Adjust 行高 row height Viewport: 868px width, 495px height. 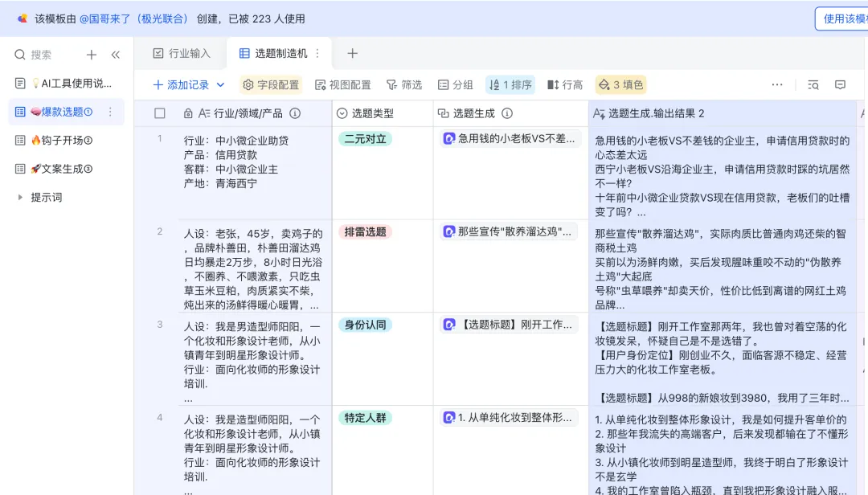tap(565, 84)
